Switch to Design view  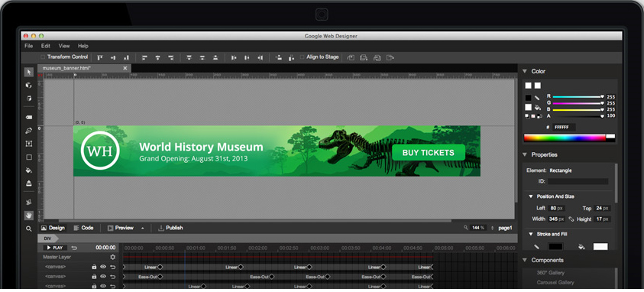click(53, 228)
